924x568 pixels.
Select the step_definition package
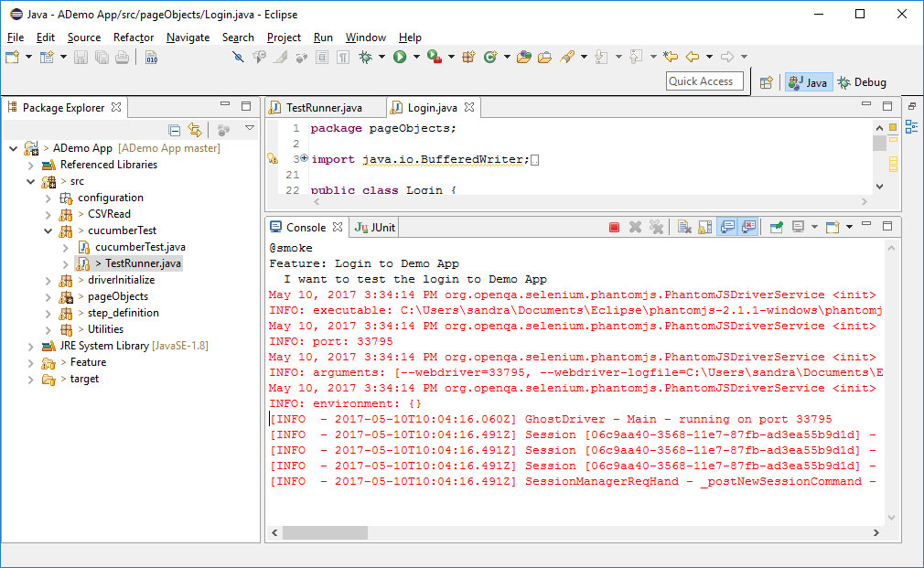[x=123, y=313]
